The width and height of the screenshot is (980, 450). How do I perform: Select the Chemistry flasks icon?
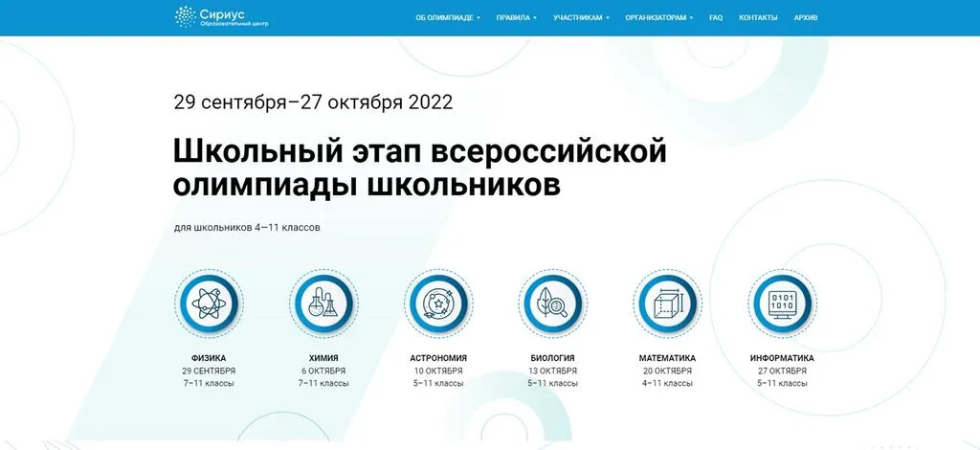(x=323, y=304)
